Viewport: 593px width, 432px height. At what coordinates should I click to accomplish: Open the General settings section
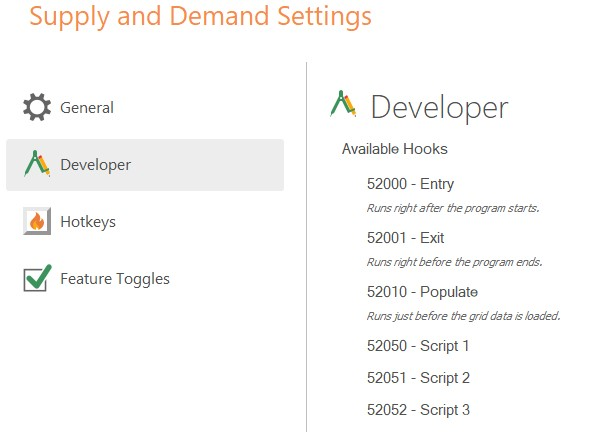click(x=145, y=108)
